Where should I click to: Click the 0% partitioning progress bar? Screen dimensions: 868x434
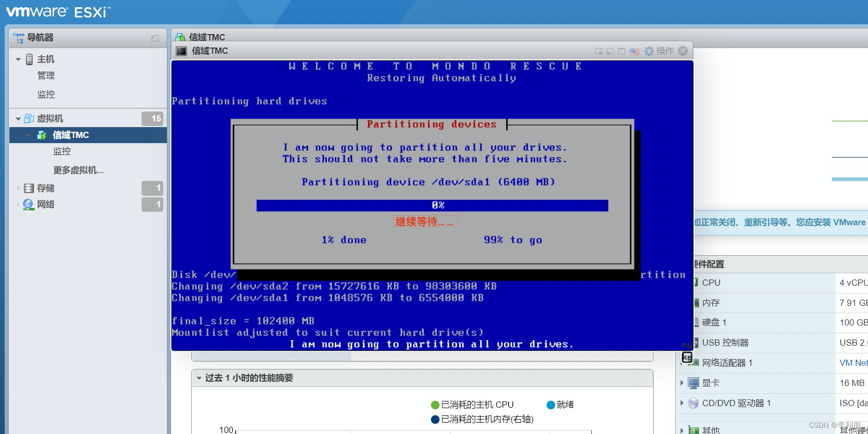432,206
